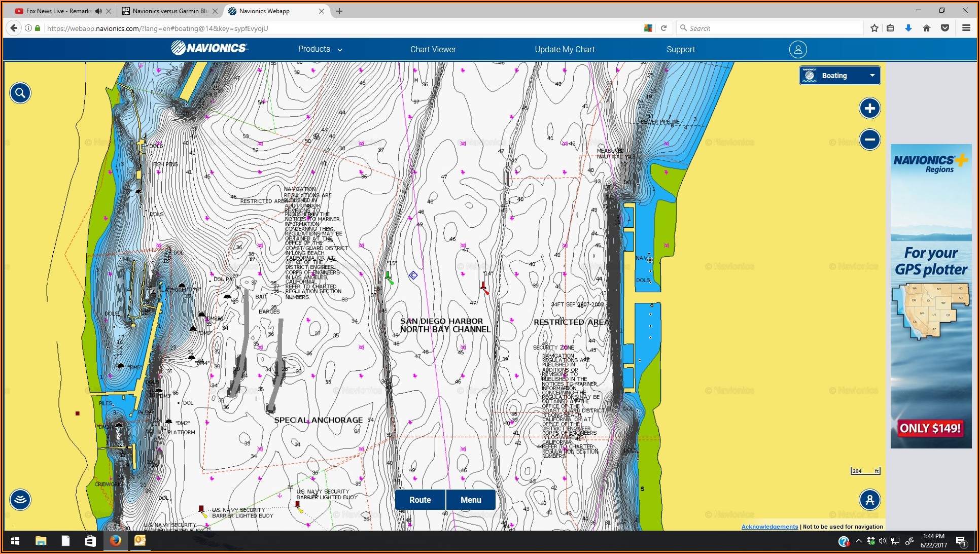Reload the page with refresh icon
Screen dimensions: 980x554
[x=663, y=28]
